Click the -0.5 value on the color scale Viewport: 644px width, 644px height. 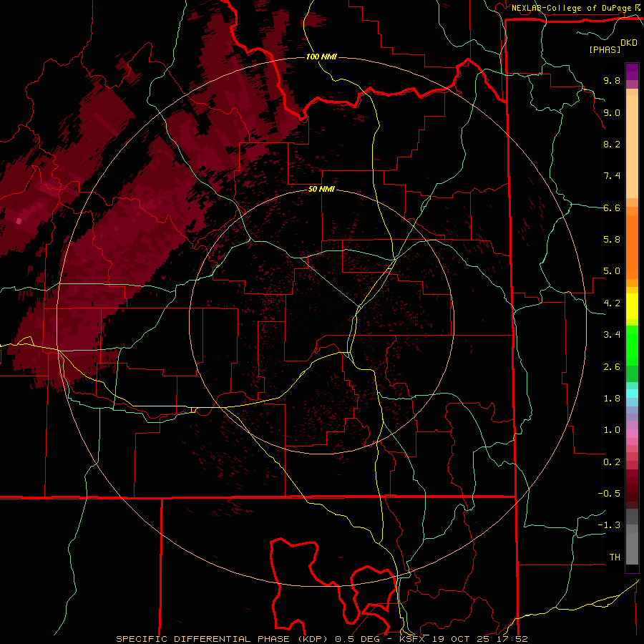(609, 494)
